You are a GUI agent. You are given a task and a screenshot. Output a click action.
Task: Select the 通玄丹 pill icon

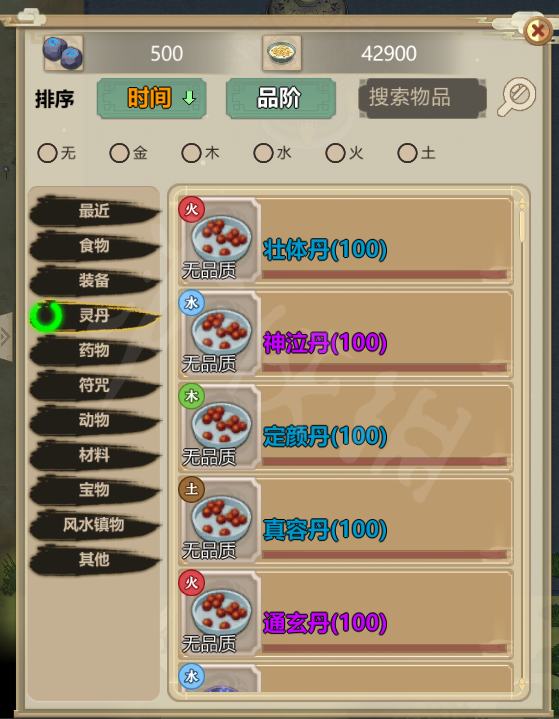pos(221,613)
